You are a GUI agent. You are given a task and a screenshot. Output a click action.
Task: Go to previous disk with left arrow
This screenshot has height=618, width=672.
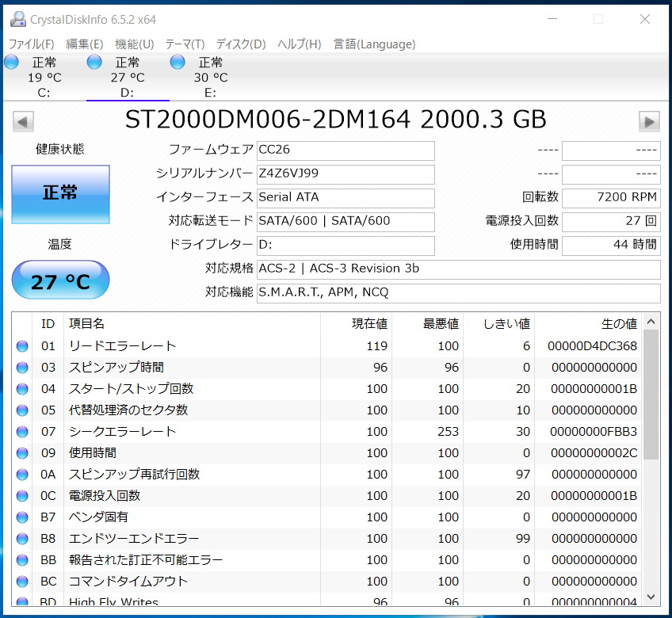click(x=23, y=122)
